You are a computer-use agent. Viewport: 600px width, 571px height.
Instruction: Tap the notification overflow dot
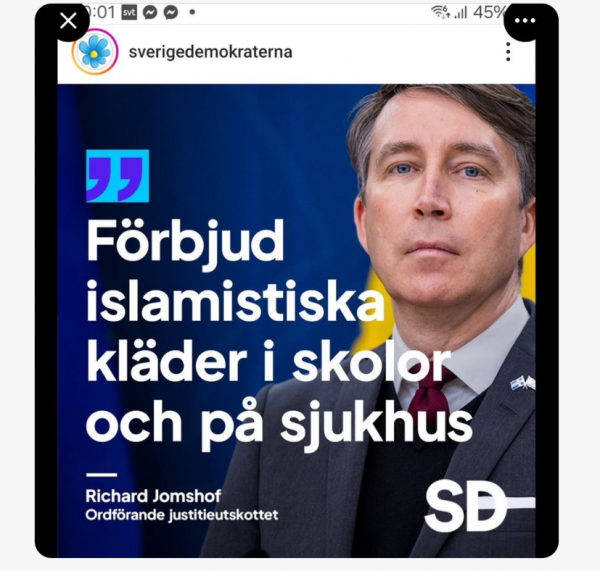192,13
